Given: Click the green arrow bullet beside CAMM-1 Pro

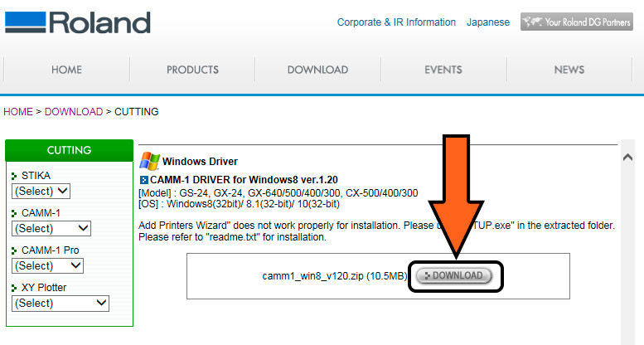Looking at the screenshot, I should click(x=14, y=250).
